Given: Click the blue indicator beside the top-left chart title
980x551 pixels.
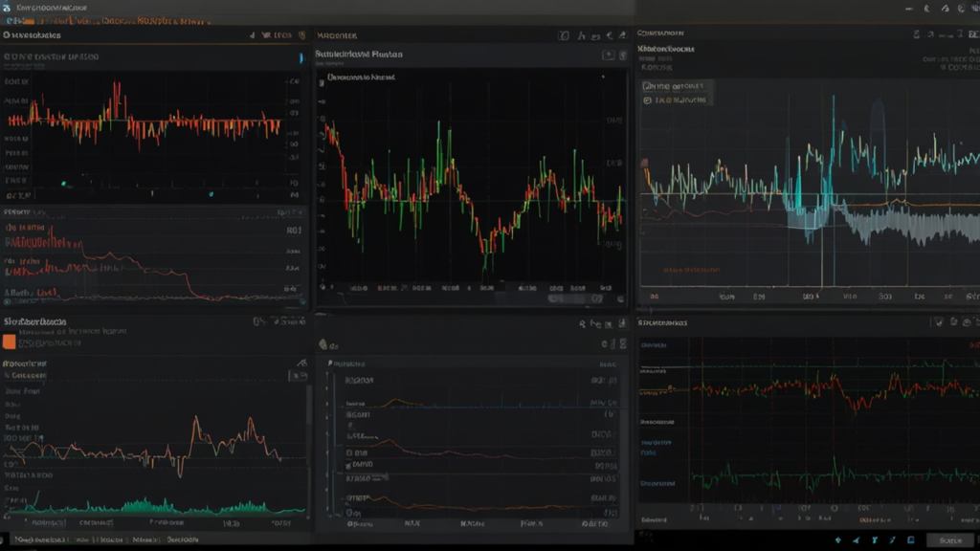Looking at the screenshot, I should [x=301, y=57].
